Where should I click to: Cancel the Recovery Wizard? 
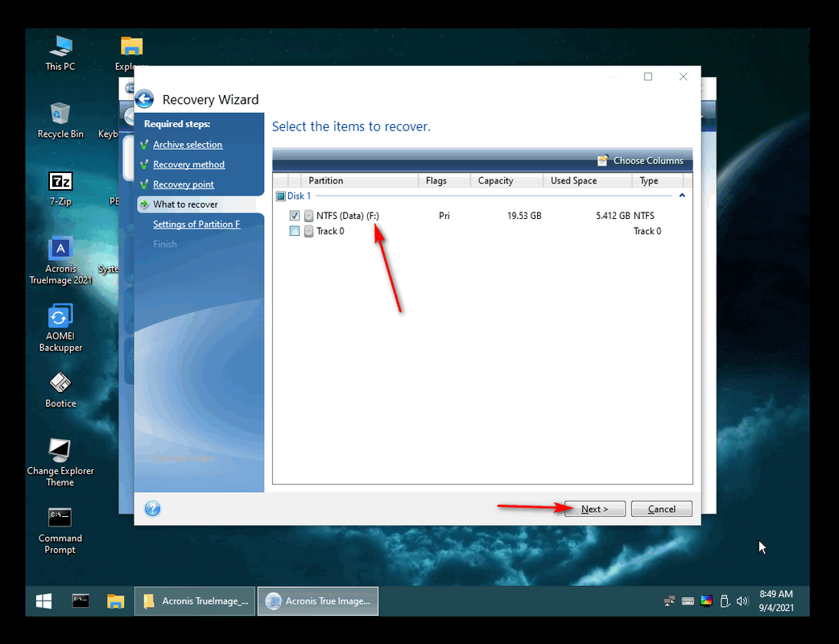click(x=661, y=509)
